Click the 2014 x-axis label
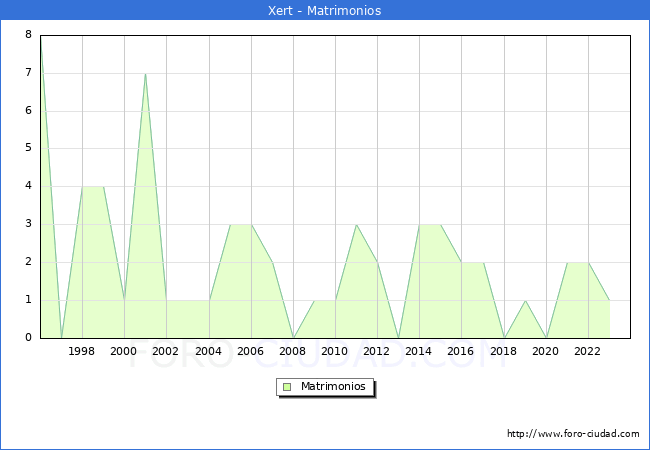 click(419, 351)
